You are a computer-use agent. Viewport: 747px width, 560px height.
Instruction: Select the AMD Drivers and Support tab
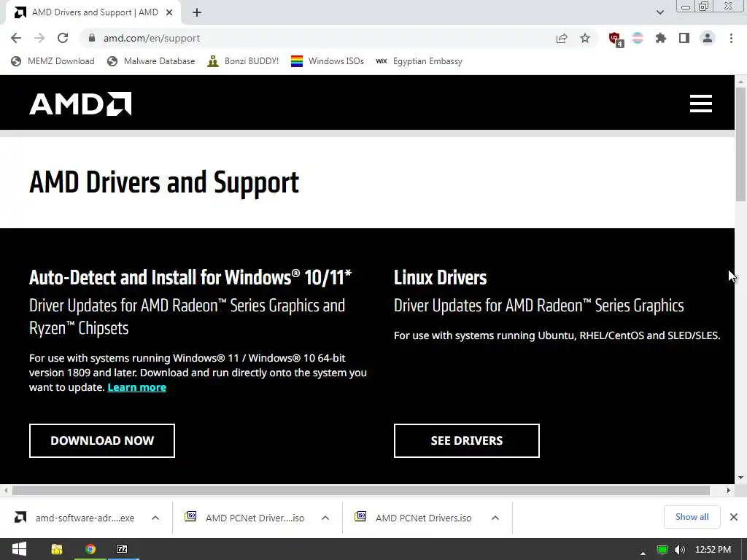pyautogui.click(x=93, y=12)
